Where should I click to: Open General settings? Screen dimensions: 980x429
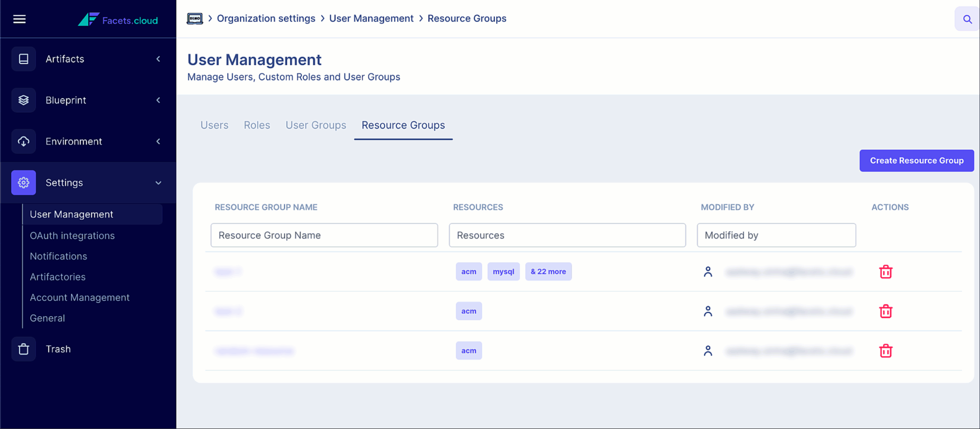pos(47,318)
